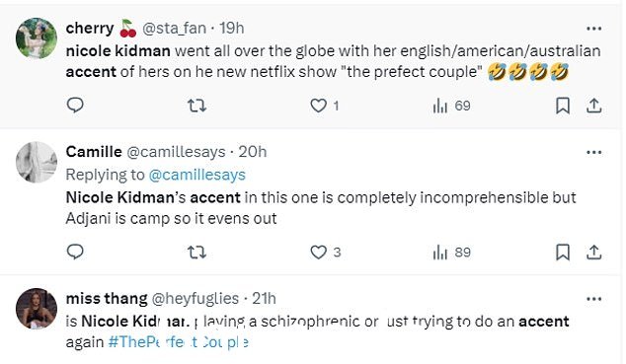Viewport: 626px width, 364px height.
Task: Like cherry's tweet with 1 like
Action: [324, 106]
